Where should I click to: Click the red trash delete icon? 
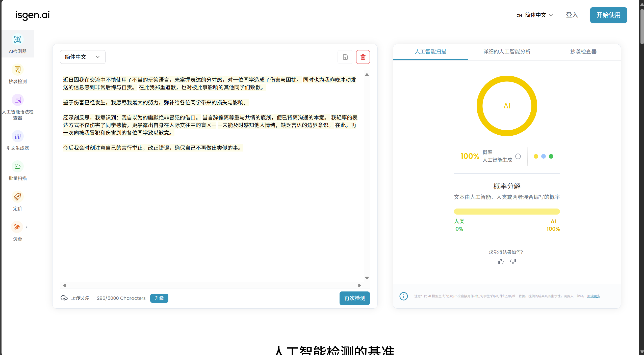[363, 57]
